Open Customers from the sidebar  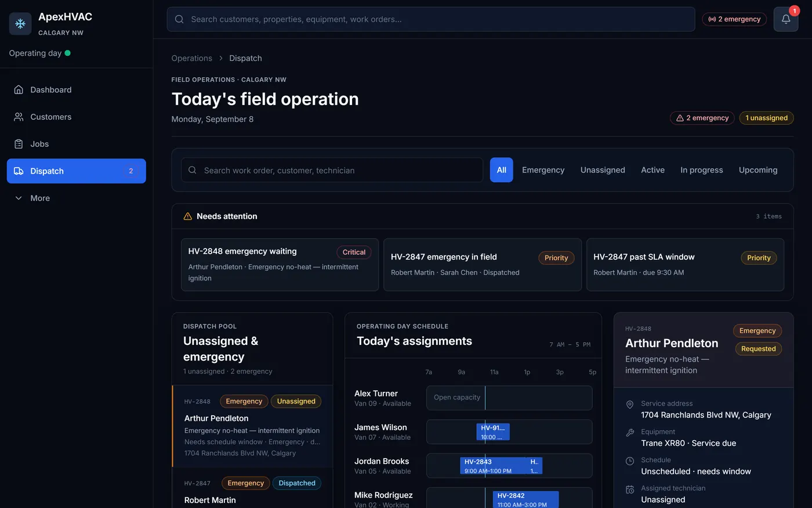click(x=76, y=117)
